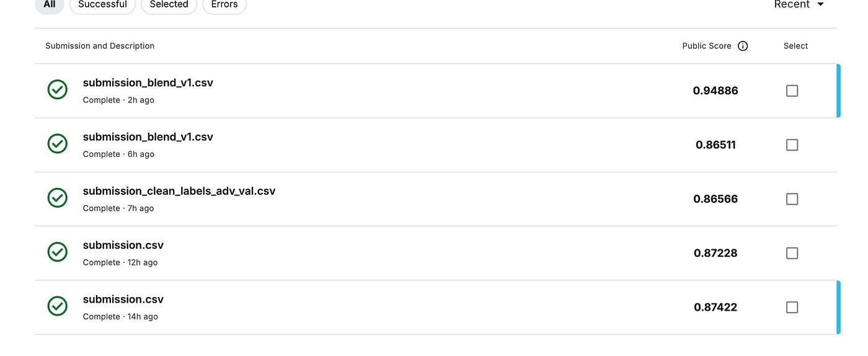
Task: Tick the Select checkbox for score 0.87422
Action: click(792, 307)
